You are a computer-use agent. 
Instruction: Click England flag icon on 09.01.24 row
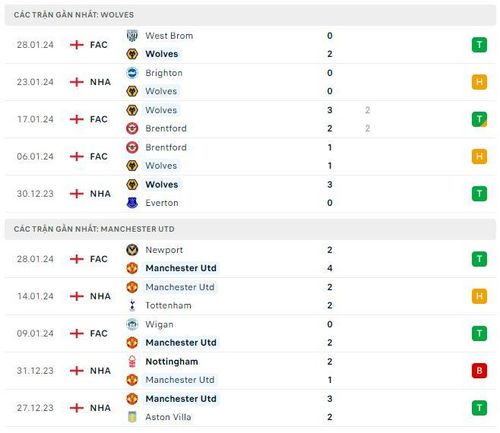(x=77, y=333)
